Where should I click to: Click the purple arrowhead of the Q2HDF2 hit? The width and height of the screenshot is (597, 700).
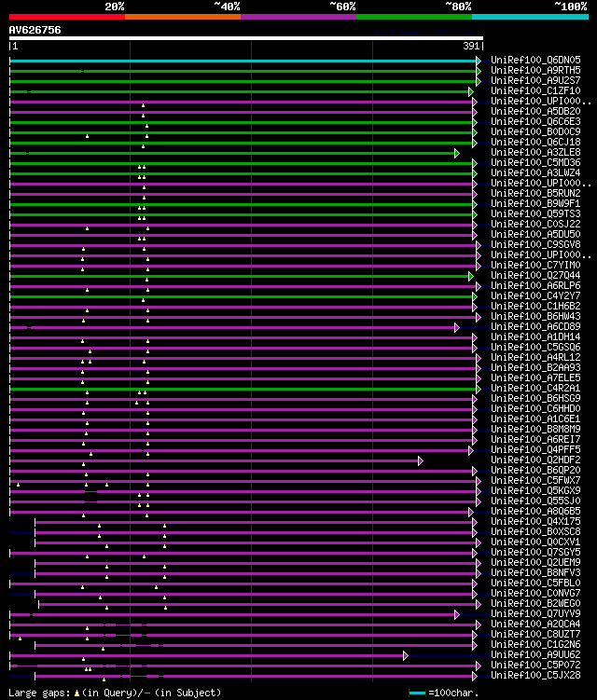[x=420, y=460]
